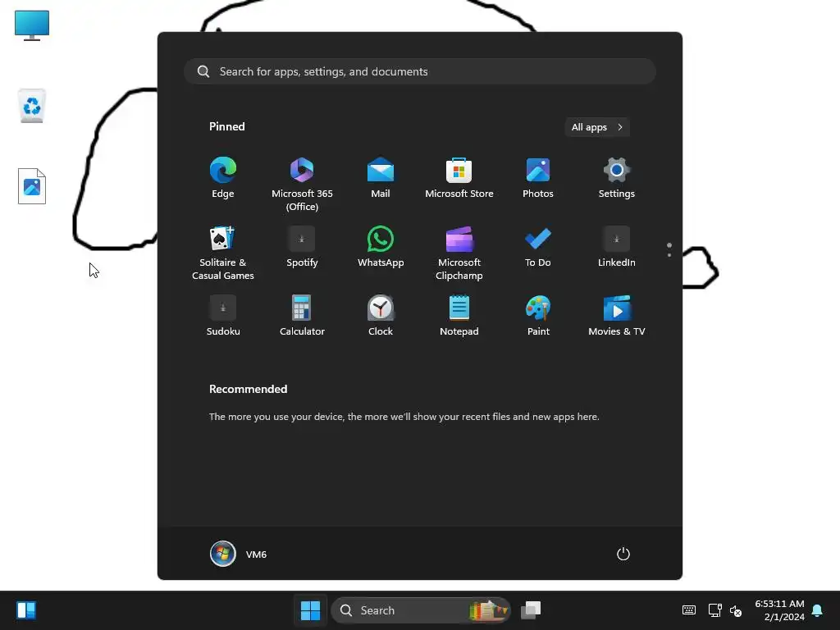Open Microsoft Store

tap(459, 178)
